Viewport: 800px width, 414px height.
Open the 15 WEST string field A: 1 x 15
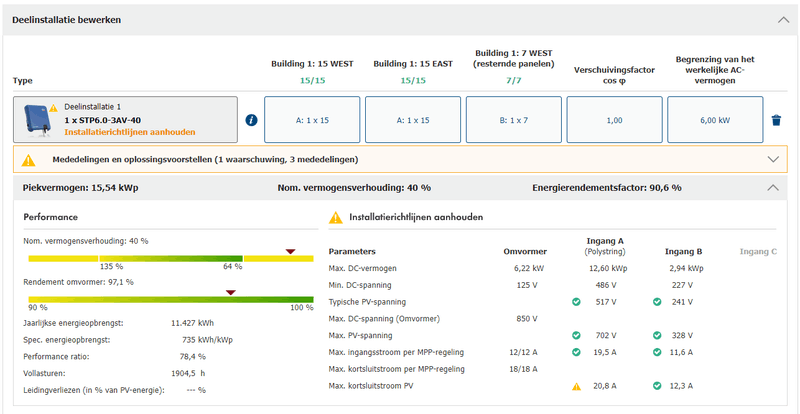point(312,120)
